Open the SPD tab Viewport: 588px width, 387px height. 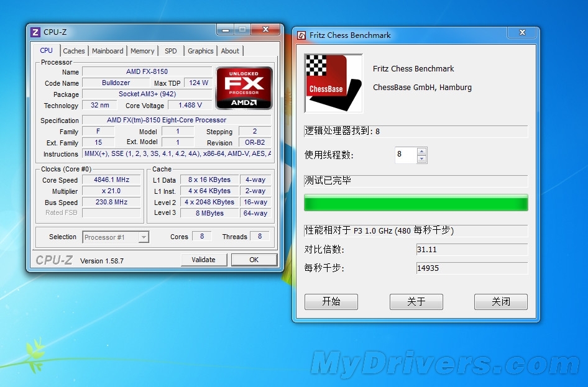pyautogui.click(x=171, y=51)
